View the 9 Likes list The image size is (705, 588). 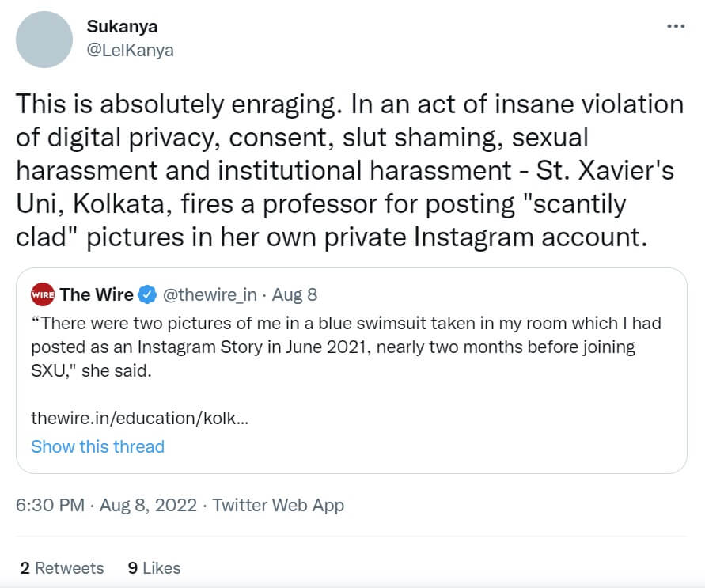154,567
